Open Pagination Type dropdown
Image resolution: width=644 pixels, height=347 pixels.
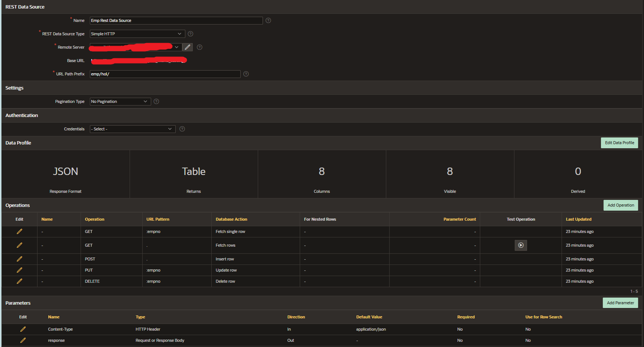click(x=120, y=101)
